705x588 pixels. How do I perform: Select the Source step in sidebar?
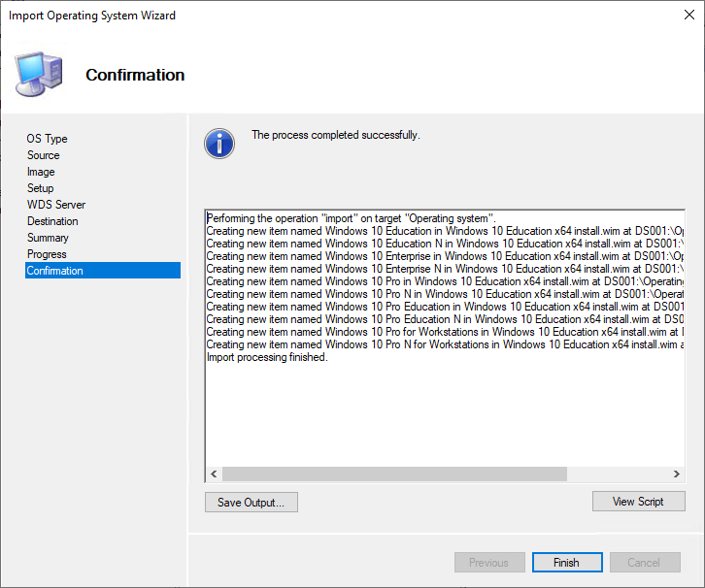[43, 155]
